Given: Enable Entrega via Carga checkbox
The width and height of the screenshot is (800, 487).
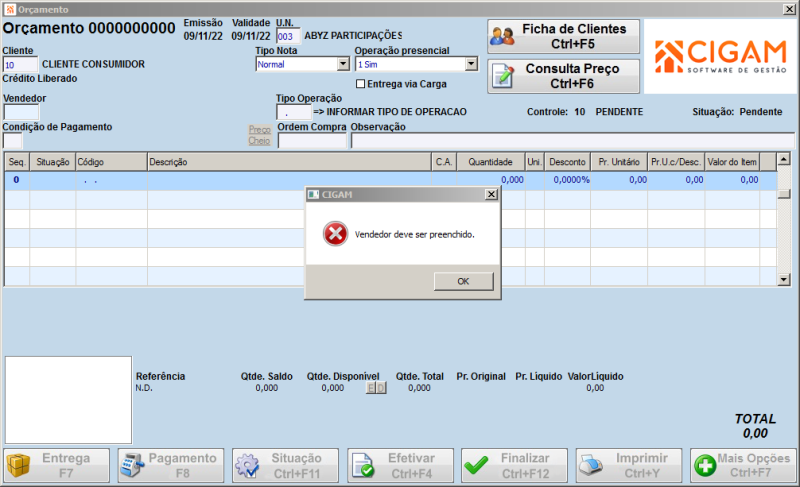Looking at the screenshot, I should (x=360, y=84).
